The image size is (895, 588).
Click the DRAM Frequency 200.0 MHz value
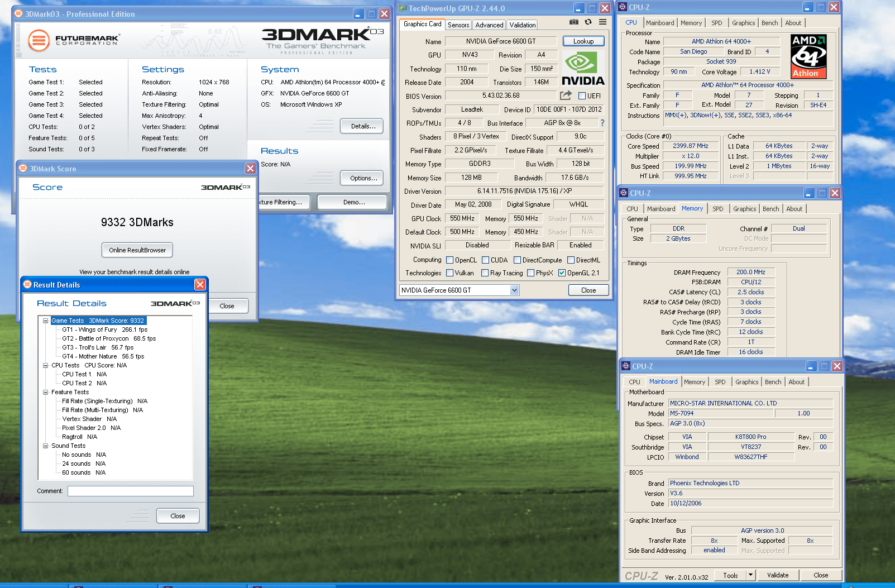[751, 273]
